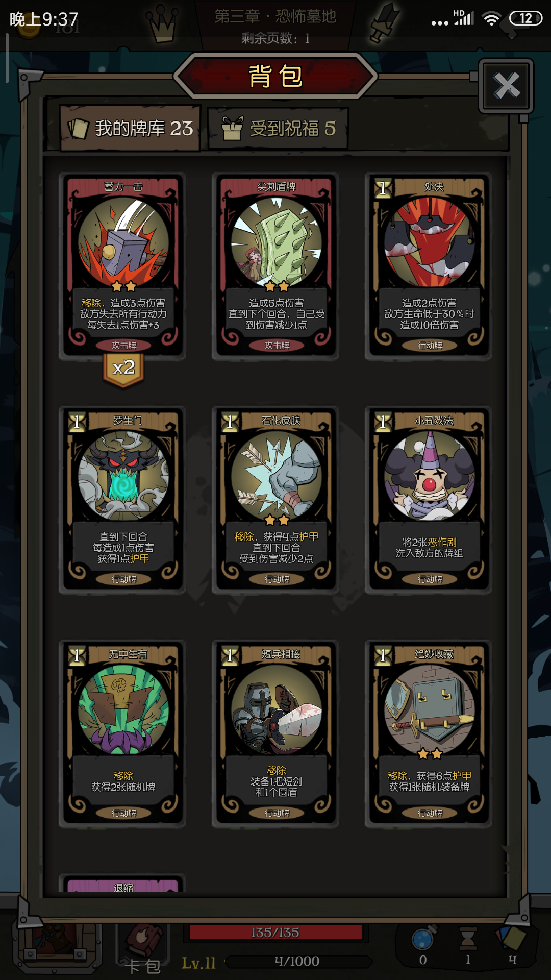The height and width of the screenshot is (980, 551).
Task: Tap the 石化皮肤 card
Action: pyautogui.click(x=276, y=500)
